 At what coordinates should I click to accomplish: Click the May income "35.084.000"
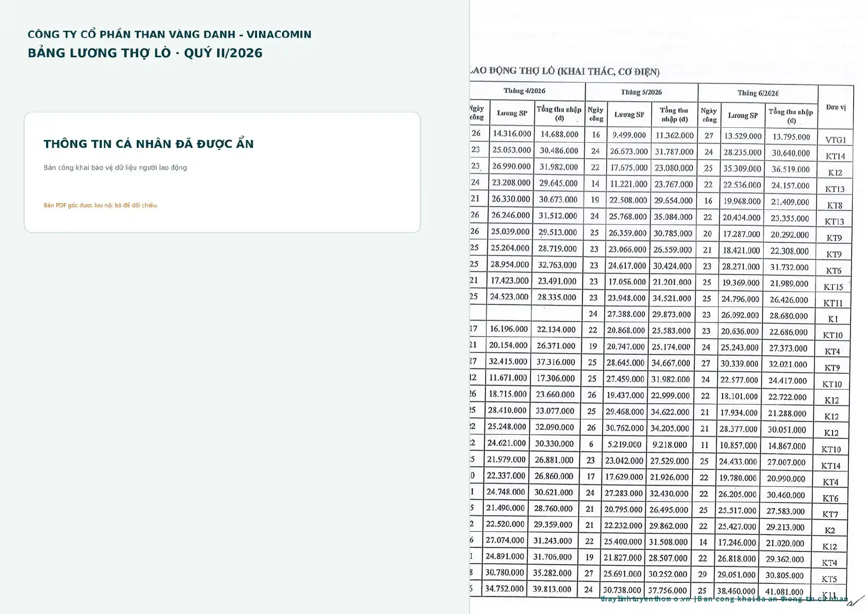pos(673,217)
